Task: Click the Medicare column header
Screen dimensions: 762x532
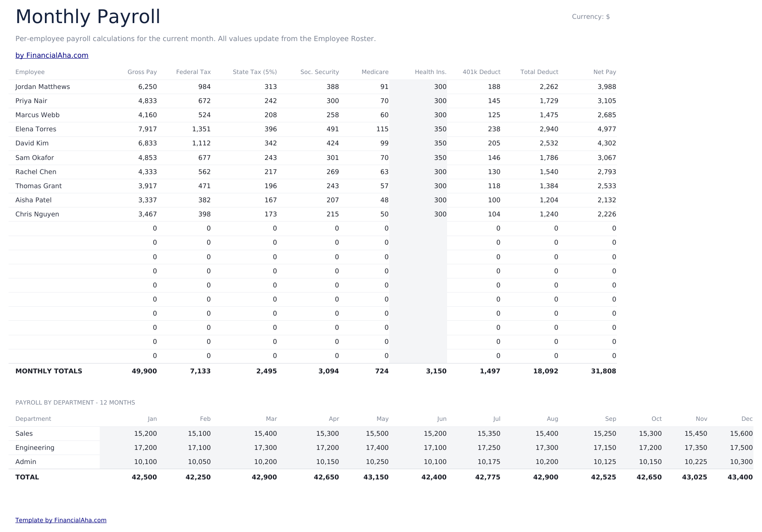Action: (375, 72)
